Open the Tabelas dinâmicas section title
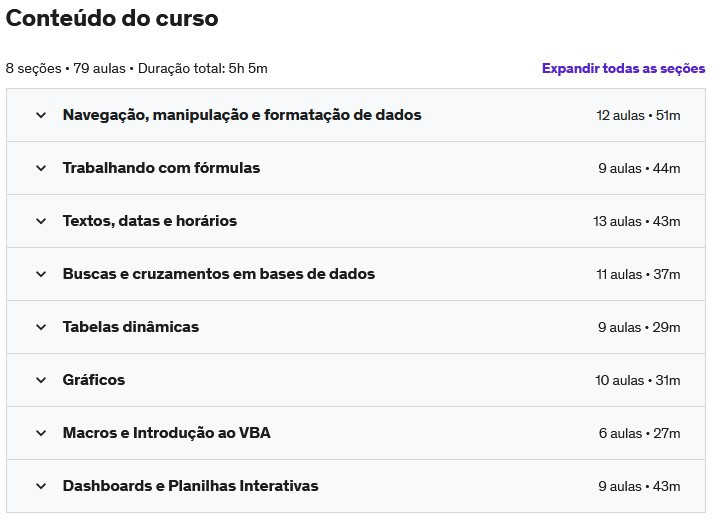716x525 pixels. tap(131, 327)
